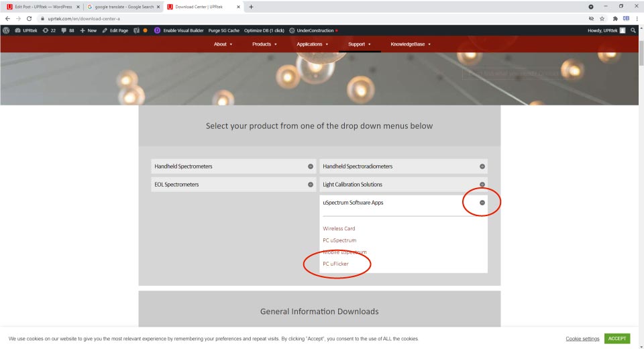Screen dimensions: 644x349
Task: View 88 comments in admin bar
Action: pyautogui.click(x=68, y=30)
